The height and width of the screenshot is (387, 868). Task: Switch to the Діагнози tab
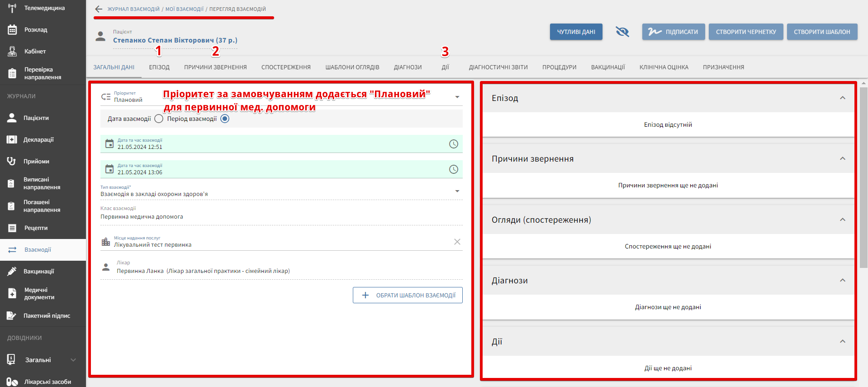[x=408, y=67]
